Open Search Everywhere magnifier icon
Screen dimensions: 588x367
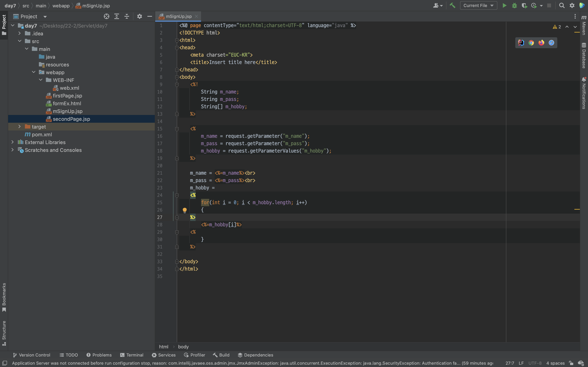point(562,6)
